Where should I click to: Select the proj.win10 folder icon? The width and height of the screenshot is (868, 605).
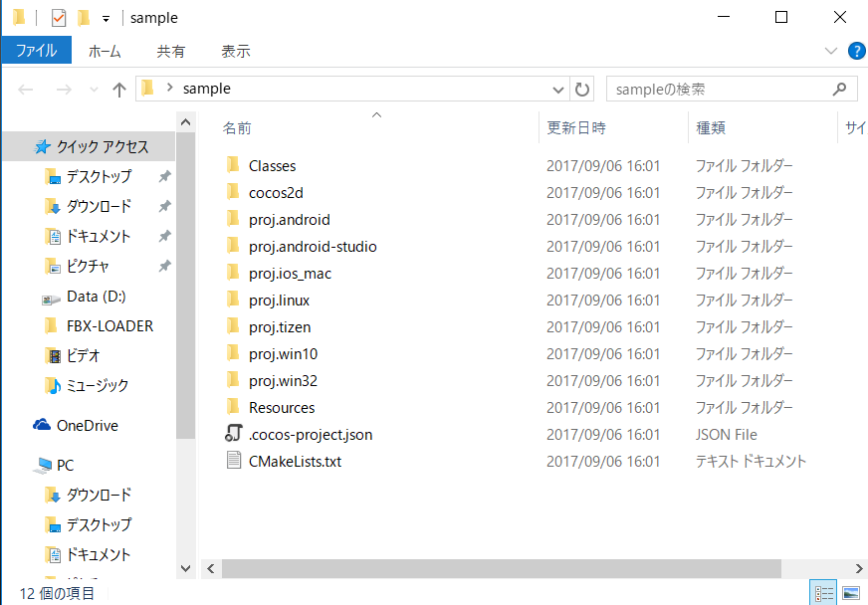(x=233, y=353)
